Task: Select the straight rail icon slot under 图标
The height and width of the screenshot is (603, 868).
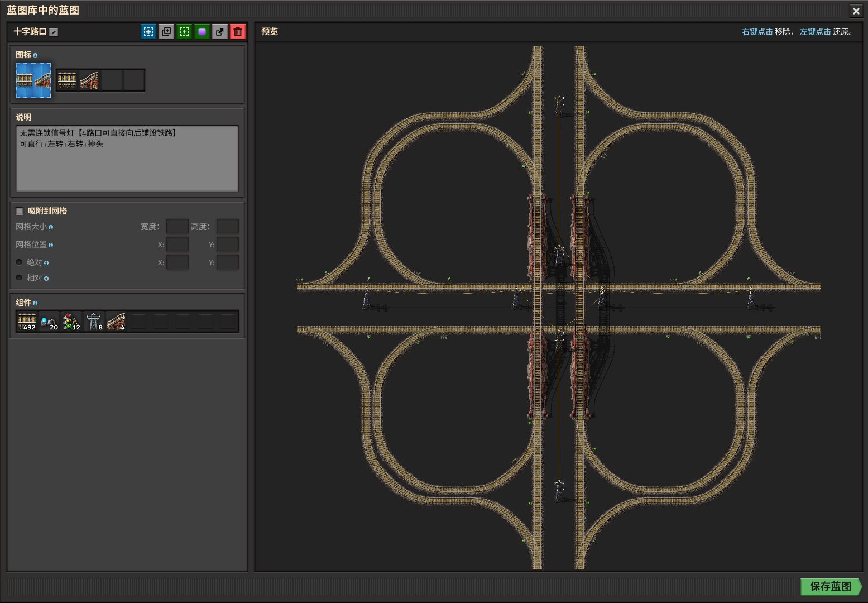Action: coord(67,80)
